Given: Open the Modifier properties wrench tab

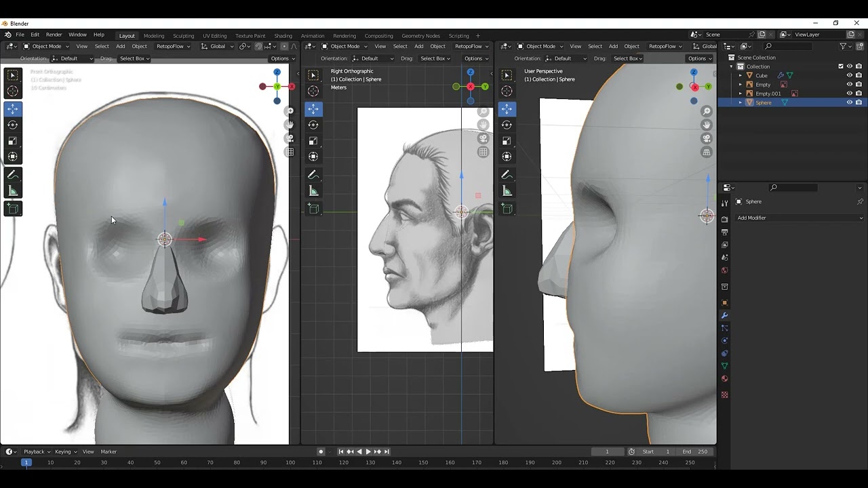Looking at the screenshot, I should pos(724,315).
